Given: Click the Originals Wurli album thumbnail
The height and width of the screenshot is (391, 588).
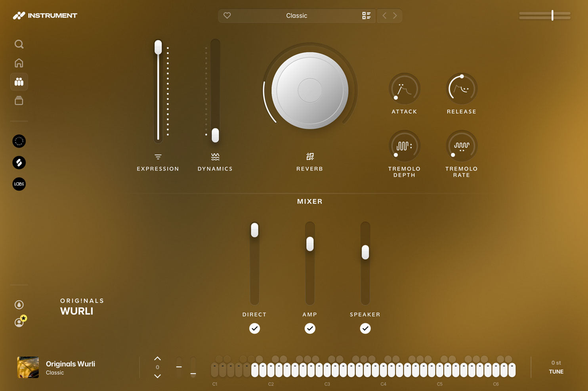Looking at the screenshot, I should point(28,367).
